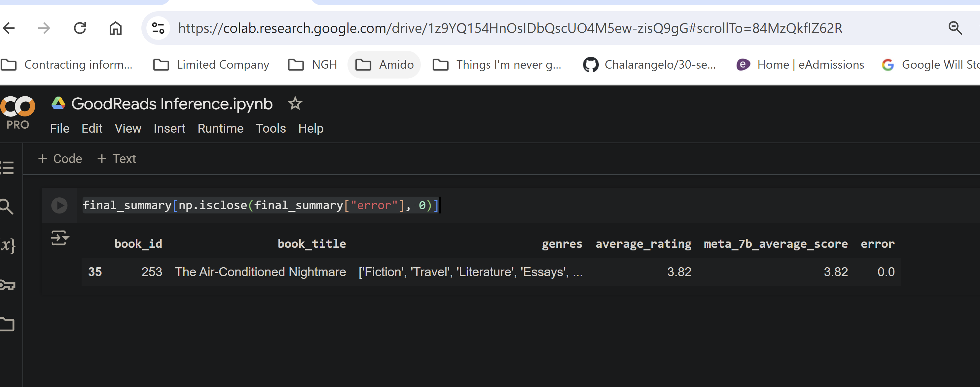Open the variables inspector icon
The height and width of the screenshot is (387, 980).
(x=8, y=245)
